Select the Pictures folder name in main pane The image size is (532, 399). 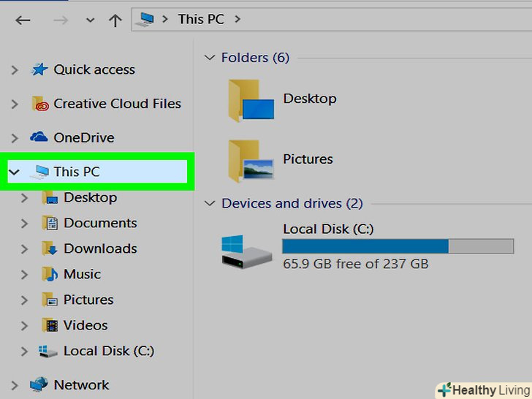(x=308, y=159)
